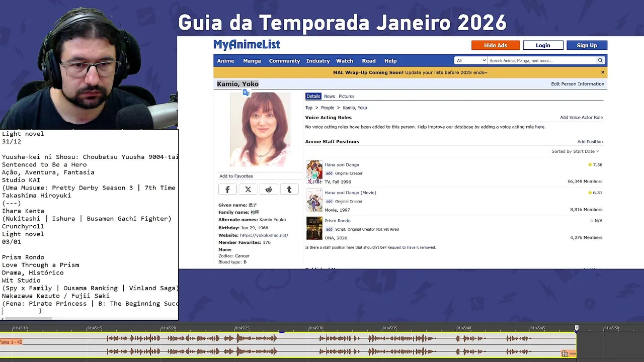Open Hana yori Dango TV title link
The height and width of the screenshot is (362, 644).
tap(342, 164)
